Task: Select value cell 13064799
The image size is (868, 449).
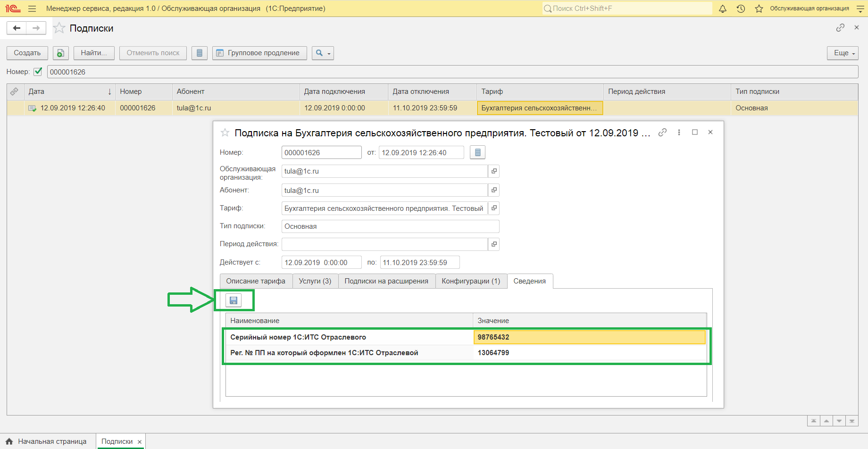Action: (x=589, y=353)
